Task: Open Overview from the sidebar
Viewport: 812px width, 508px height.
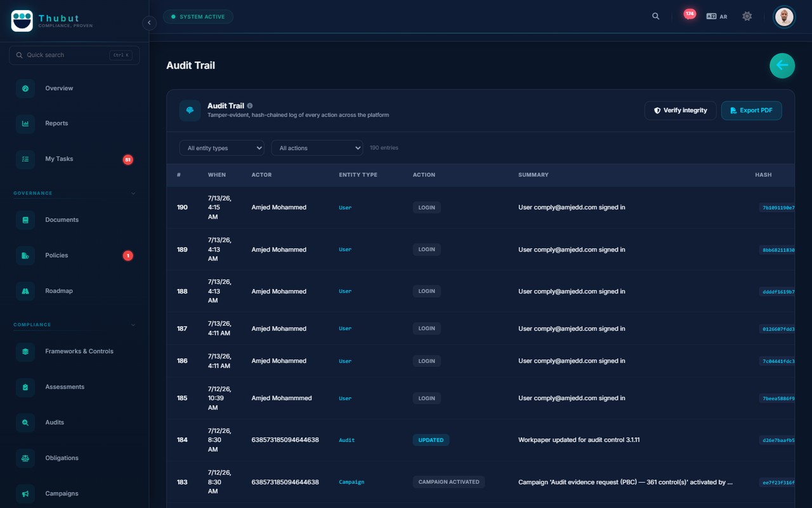Action: (75, 88)
